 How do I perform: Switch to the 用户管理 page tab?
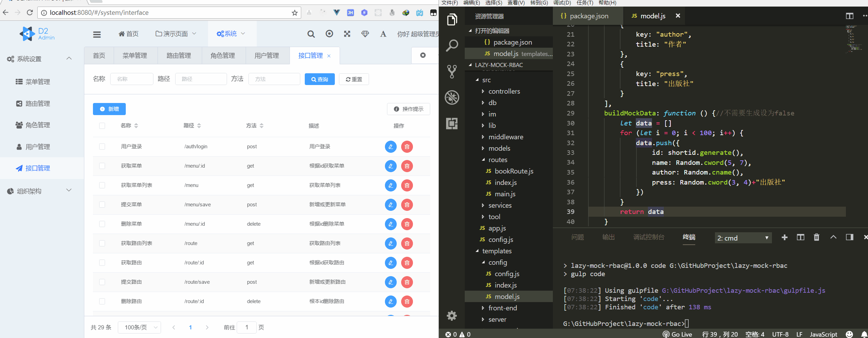coord(267,56)
